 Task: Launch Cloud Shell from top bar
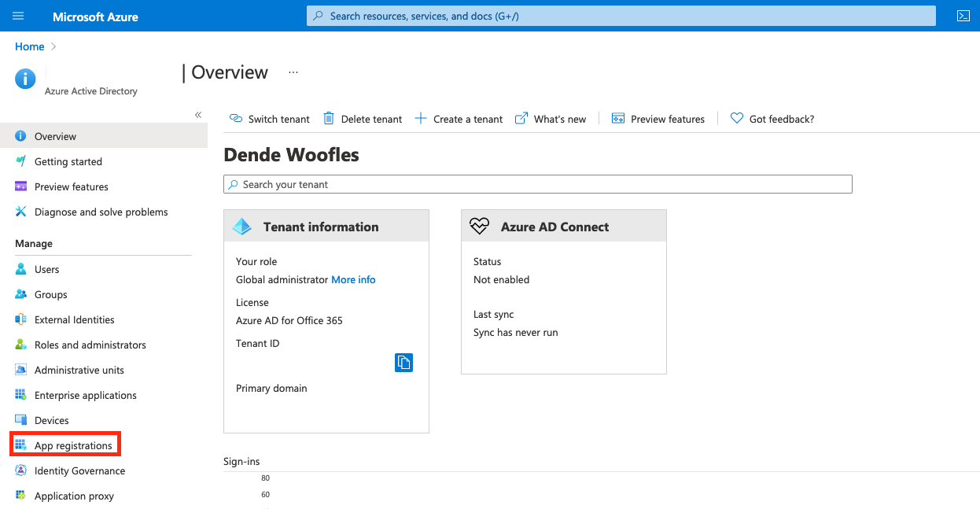click(962, 16)
